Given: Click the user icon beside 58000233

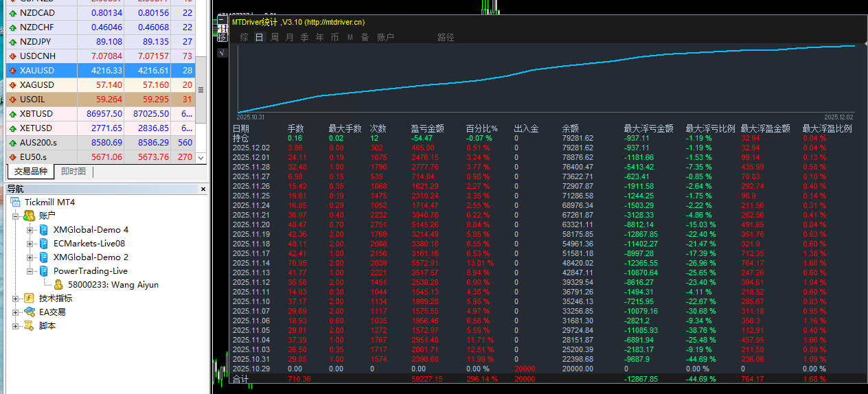Looking at the screenshot, I should (x=58, y=284).
